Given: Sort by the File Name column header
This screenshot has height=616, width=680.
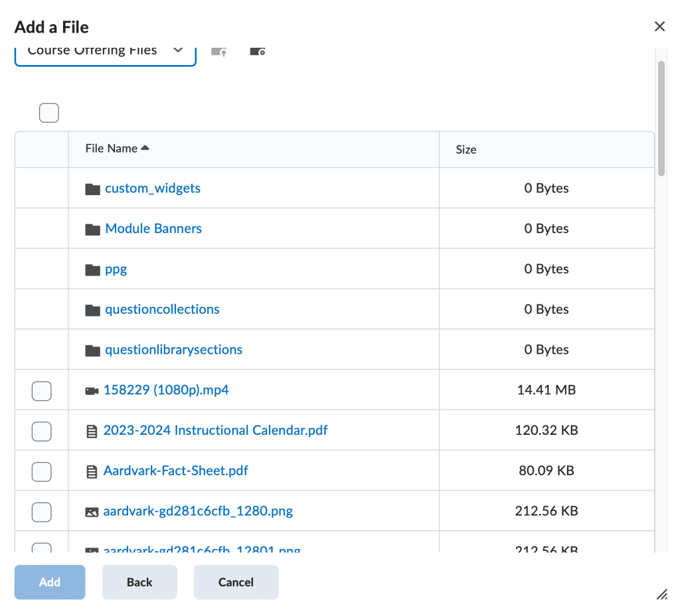Looking at the screenshot, I should click(112, 149).
